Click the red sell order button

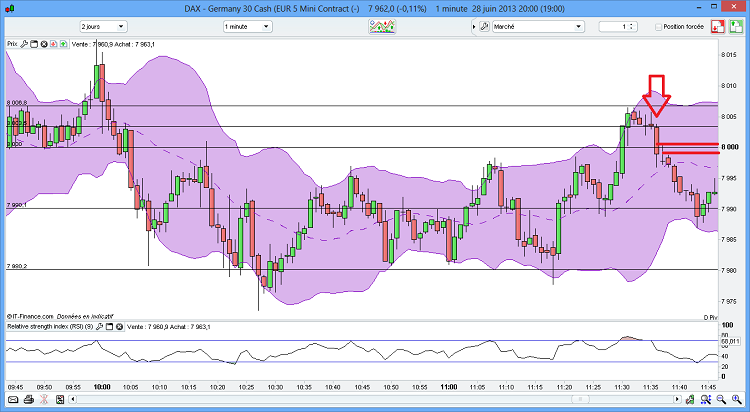[x=717, y=26]
